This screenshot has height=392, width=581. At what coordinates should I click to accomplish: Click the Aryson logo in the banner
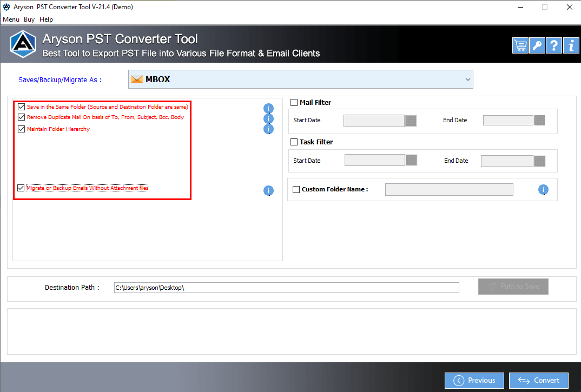point(23,44)
